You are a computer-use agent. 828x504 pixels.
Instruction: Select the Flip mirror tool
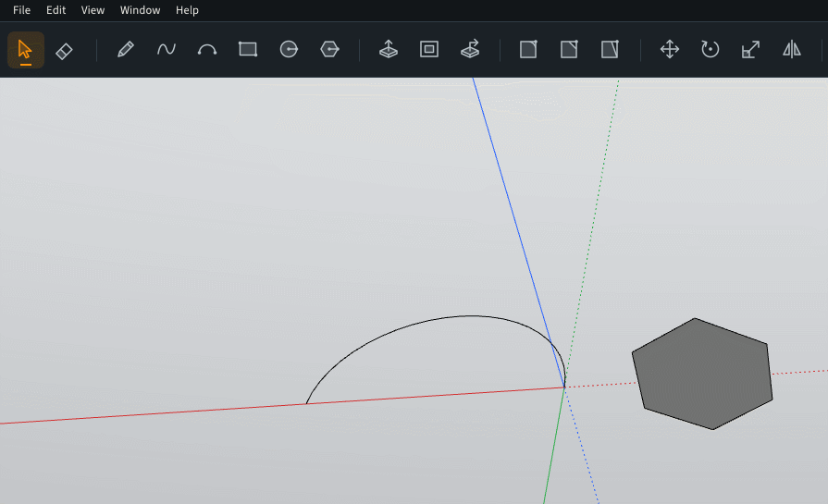[792, 50]
